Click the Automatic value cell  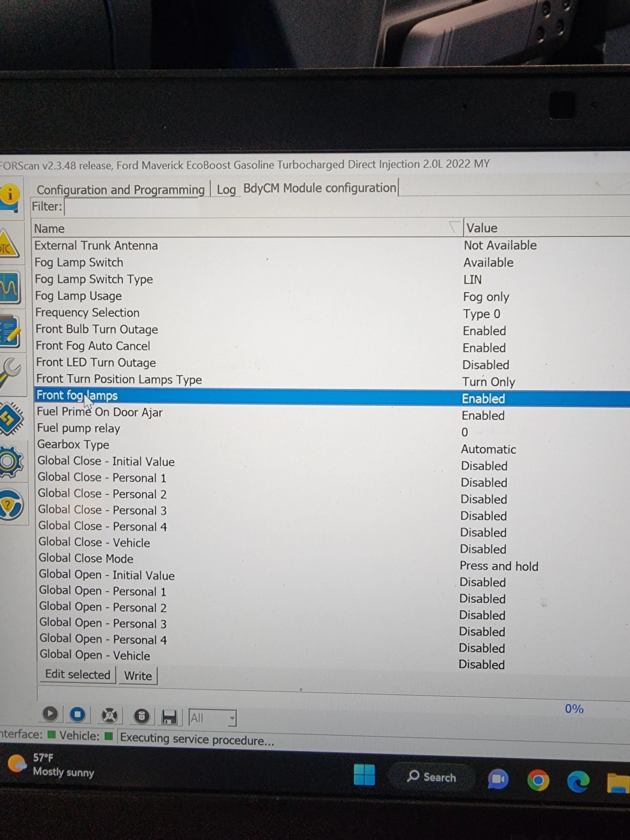pyautogui.click(x=488, y=449)
